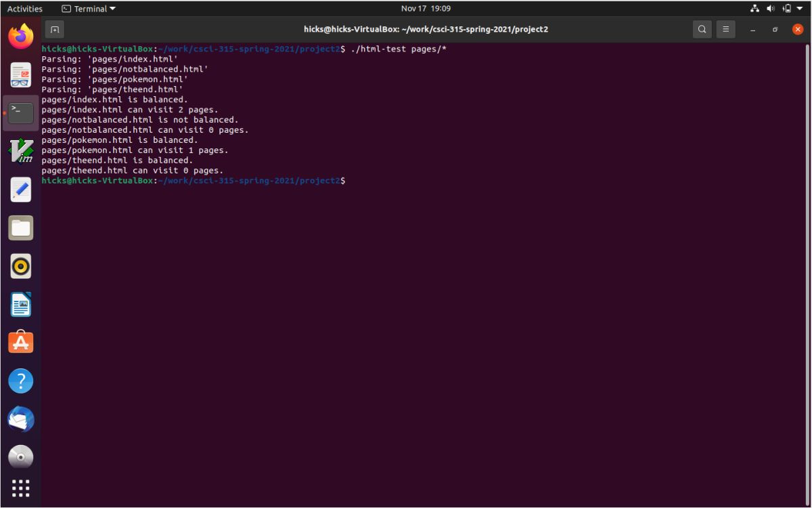Open LibreOffice Writer from the dock

21,305
